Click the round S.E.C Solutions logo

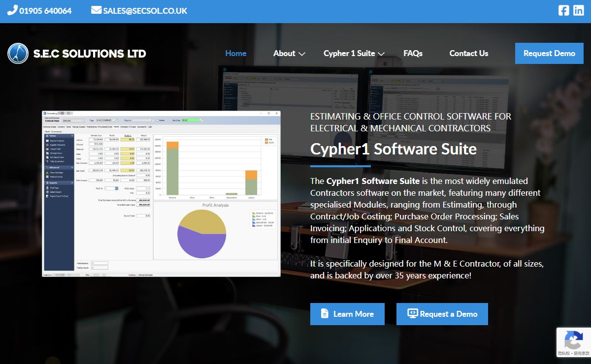coord(18,53)
